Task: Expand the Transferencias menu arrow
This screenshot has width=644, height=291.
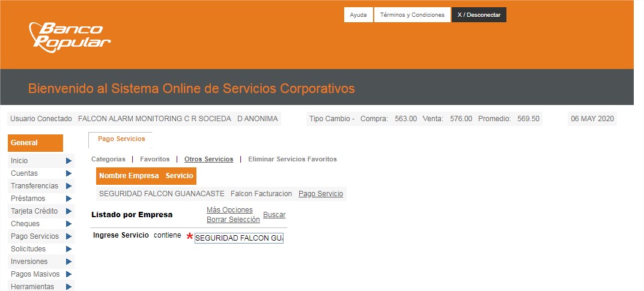Action: point(68,186)
